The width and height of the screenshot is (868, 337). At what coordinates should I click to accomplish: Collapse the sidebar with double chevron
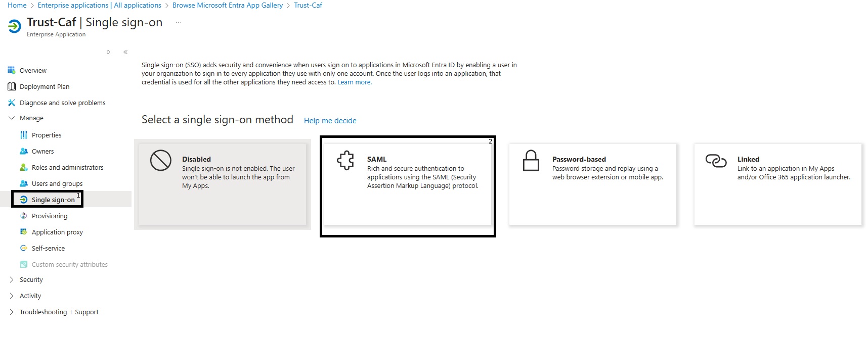125,52
